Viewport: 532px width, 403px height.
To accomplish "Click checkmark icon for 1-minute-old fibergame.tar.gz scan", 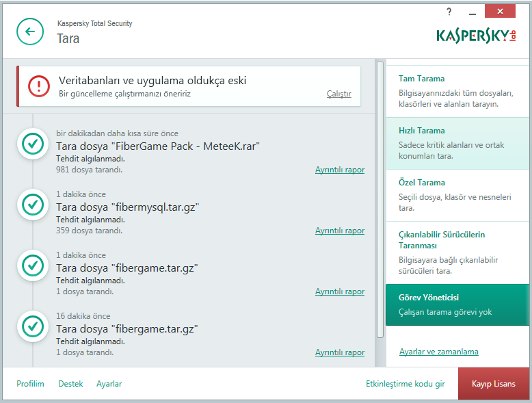I will click(33, 265).
